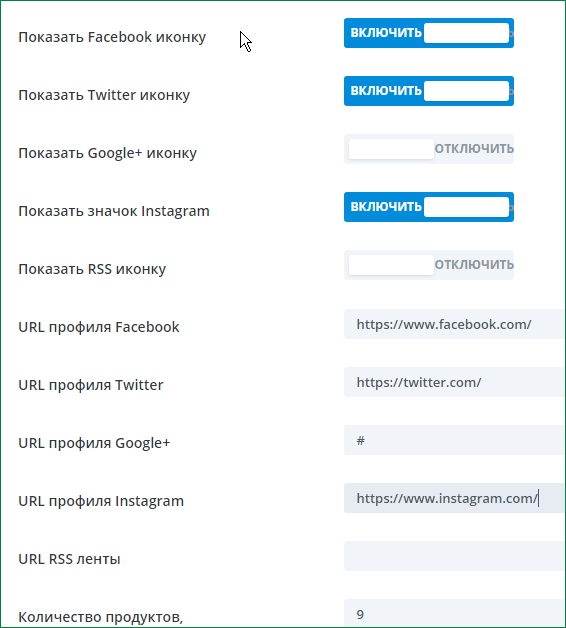Image resolution: width=566 pixels, height=628 pixels.
Task: Click the Facebook profile URL field
Action: tap(455, 324)
